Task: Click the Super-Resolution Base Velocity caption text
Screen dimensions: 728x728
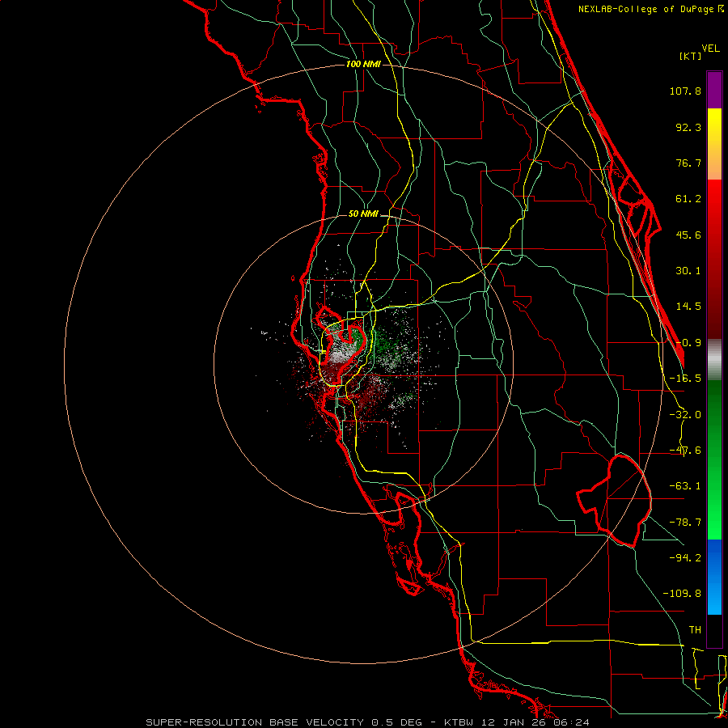Action: click(x=368, y=722)
